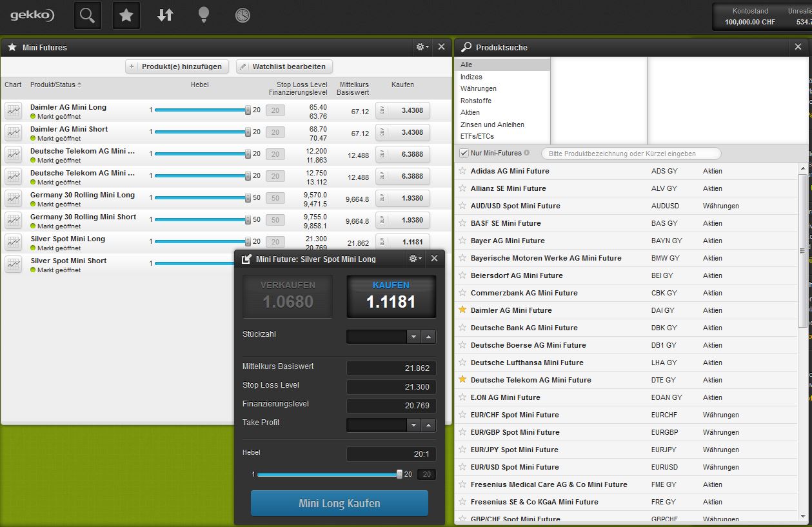Adjust the Hebel slider in Silver Spot dialog

coord(399,474)
